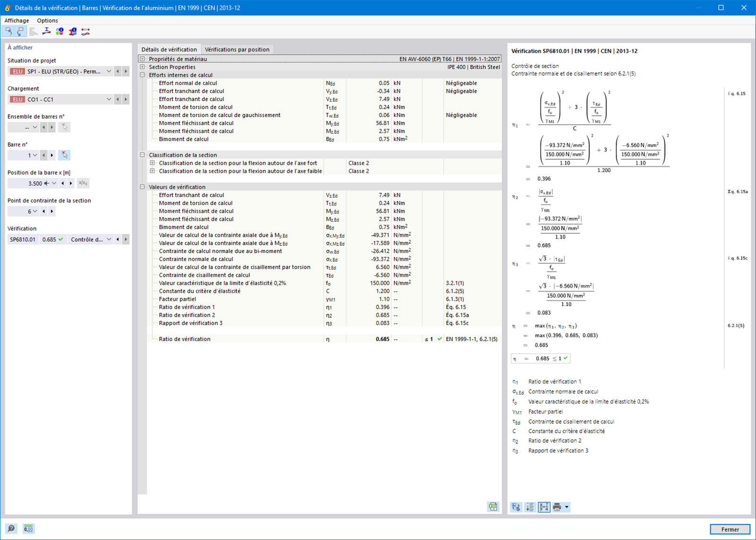Click the greyed-out bar-chart toolbar icon
The height and width of the screenshot is (540, 756).
(x=33, y=32)
